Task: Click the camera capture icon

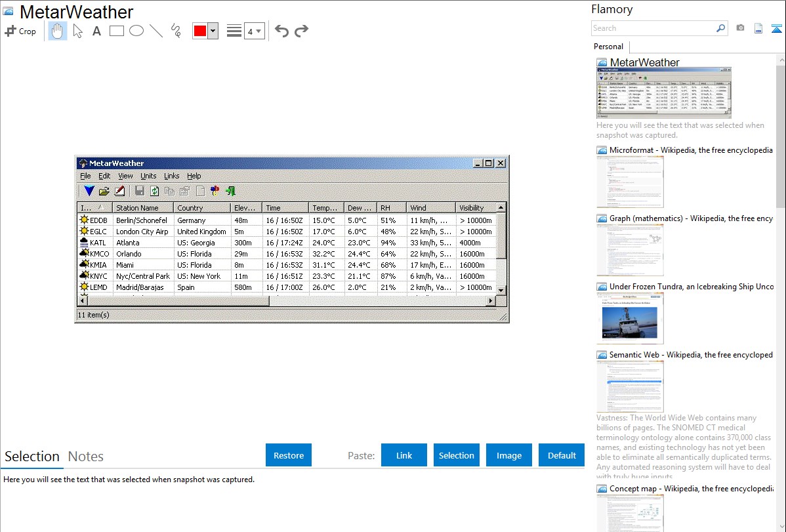Action: tap(740, 28)
